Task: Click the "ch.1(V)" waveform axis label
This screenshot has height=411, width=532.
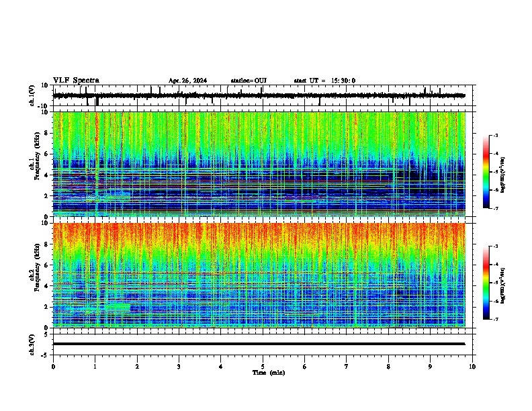Action: point(32,95)
